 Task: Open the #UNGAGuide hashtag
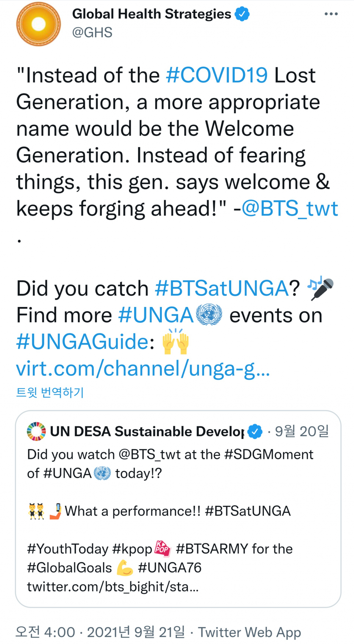[82, 342]
